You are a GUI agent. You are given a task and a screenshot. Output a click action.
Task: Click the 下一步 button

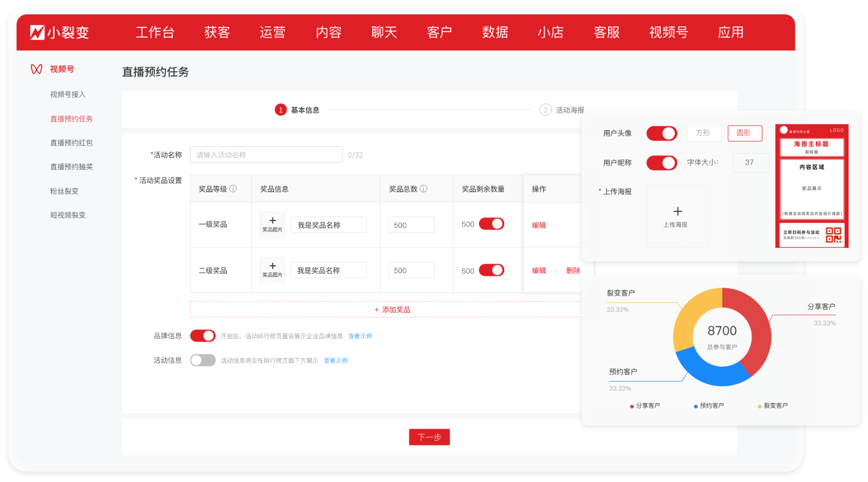coord(429,437)
